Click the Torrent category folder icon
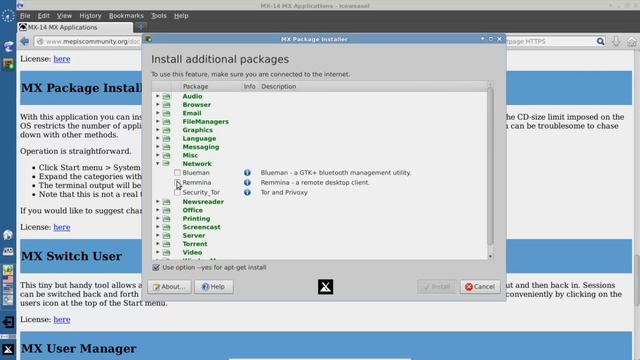This screenshot has height=360, width=640. coord(167,244)
